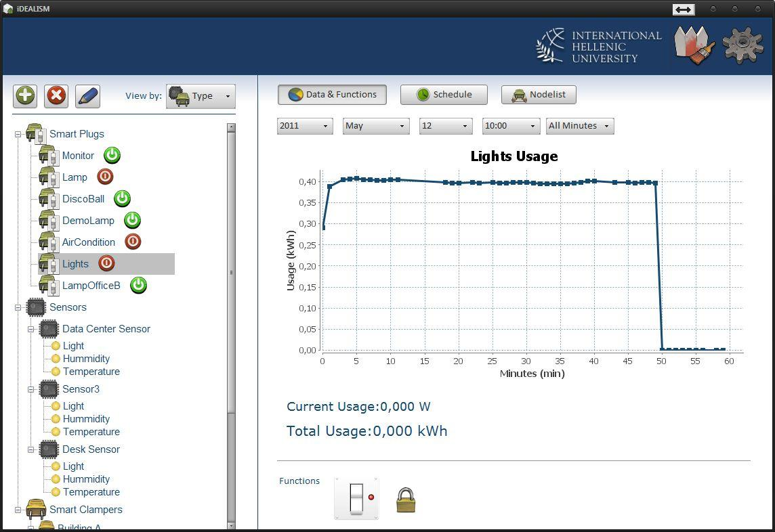The height and width of the screenshot is (532, 775).
Task: Switch to the Data & Functions tab
Action: pyautogui.click(x=332, y=94)
